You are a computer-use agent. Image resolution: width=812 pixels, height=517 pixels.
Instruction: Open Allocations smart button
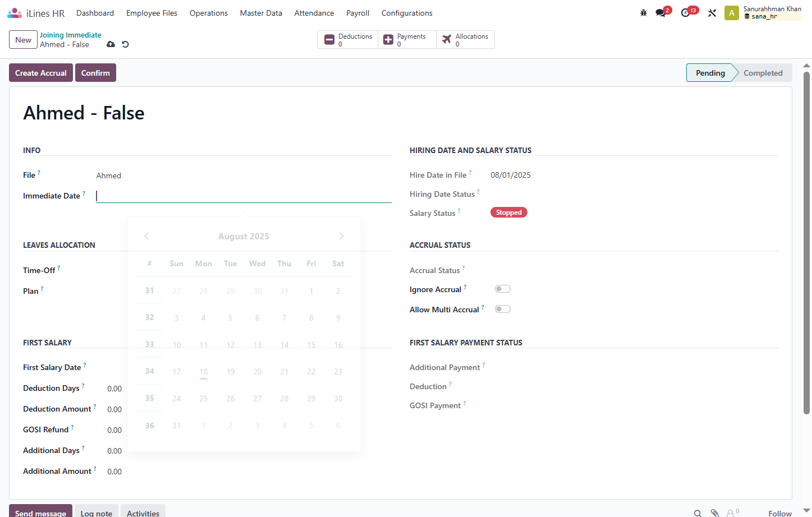(465, 40)
